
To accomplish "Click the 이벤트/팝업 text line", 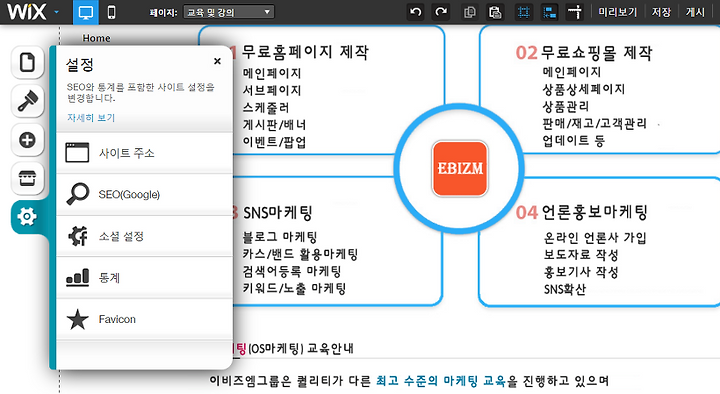I will [274, 142].
